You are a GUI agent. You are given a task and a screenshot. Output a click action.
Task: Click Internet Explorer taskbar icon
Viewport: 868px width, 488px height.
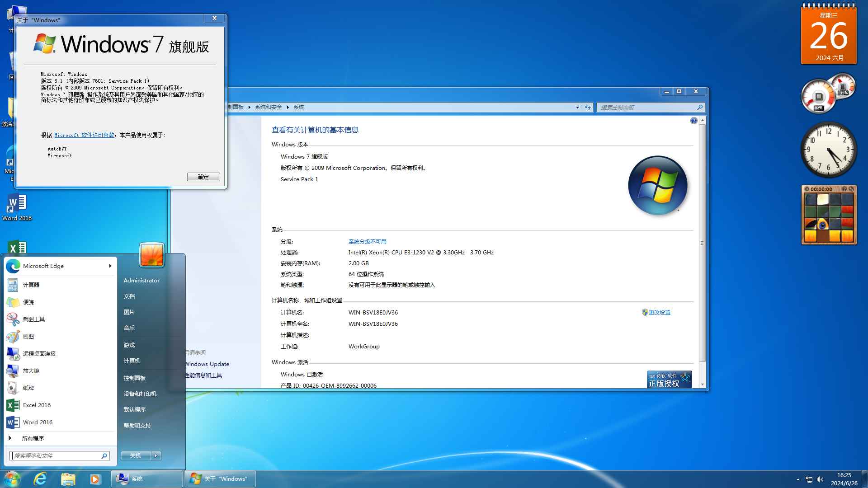click(40, 479)
